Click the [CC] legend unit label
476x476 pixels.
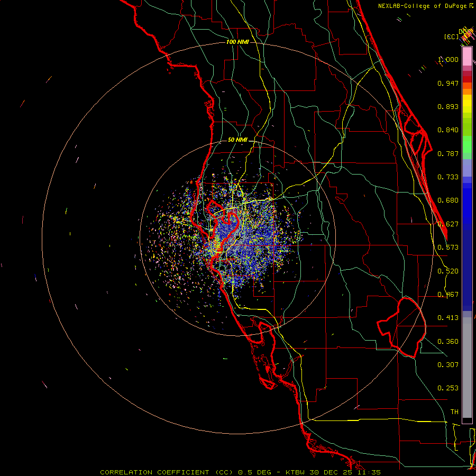point(451,36)
